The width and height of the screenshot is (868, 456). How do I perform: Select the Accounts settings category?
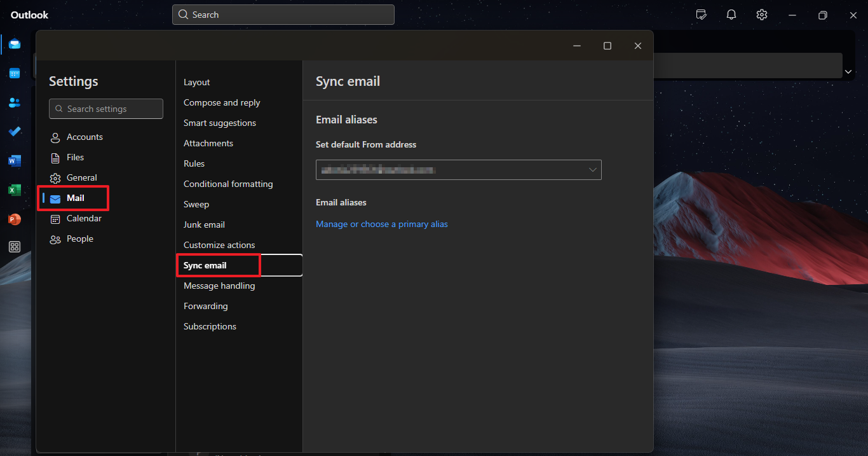[x=84, y=137]
